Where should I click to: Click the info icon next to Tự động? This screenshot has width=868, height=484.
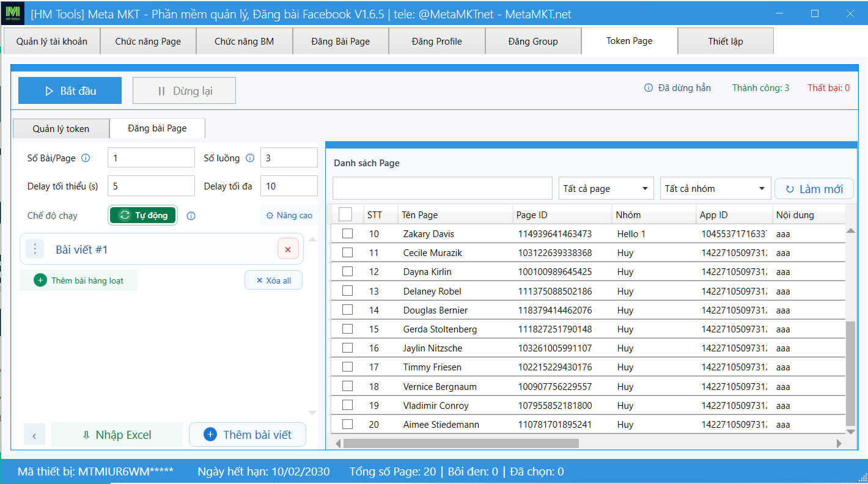(x=191, y=216)
